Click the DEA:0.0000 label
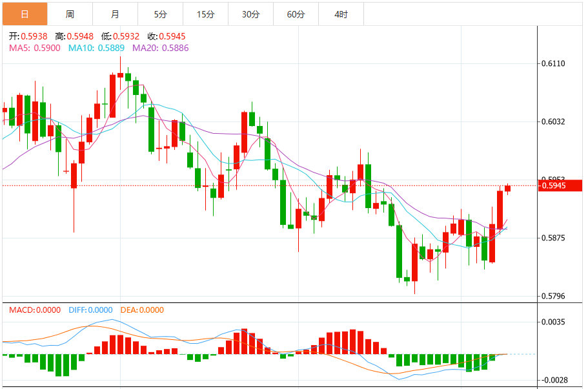 click(142, 310)
